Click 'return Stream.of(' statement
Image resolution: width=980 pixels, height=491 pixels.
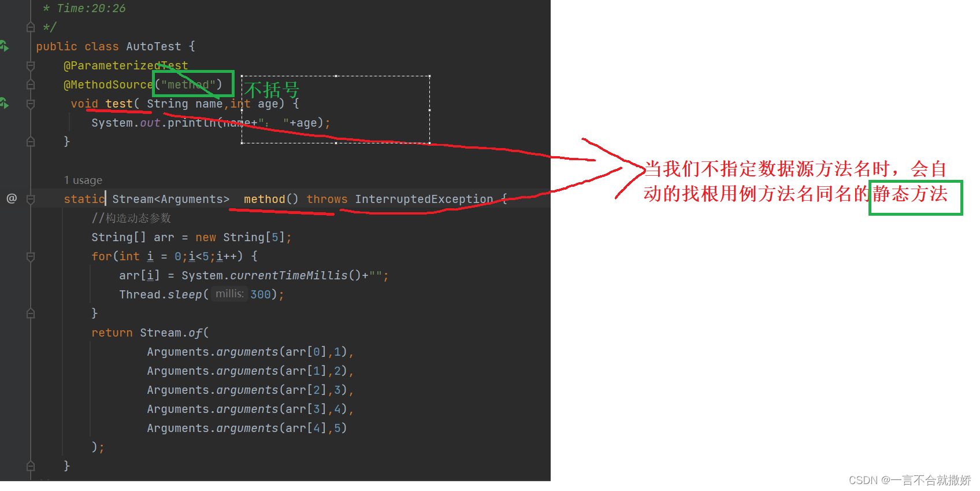(150, 333)
